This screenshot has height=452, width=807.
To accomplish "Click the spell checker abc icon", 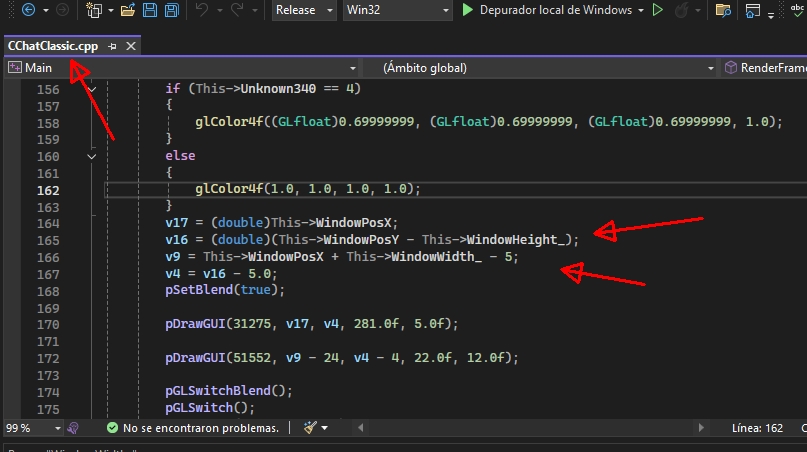I will pyautogui.click(x=798, y=10).
